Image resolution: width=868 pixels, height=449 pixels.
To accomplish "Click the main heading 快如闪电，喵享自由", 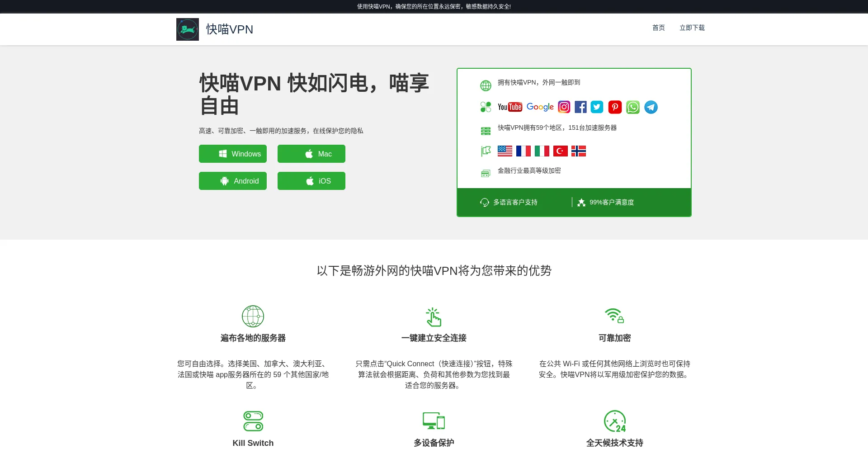I will tap(314, 95).
